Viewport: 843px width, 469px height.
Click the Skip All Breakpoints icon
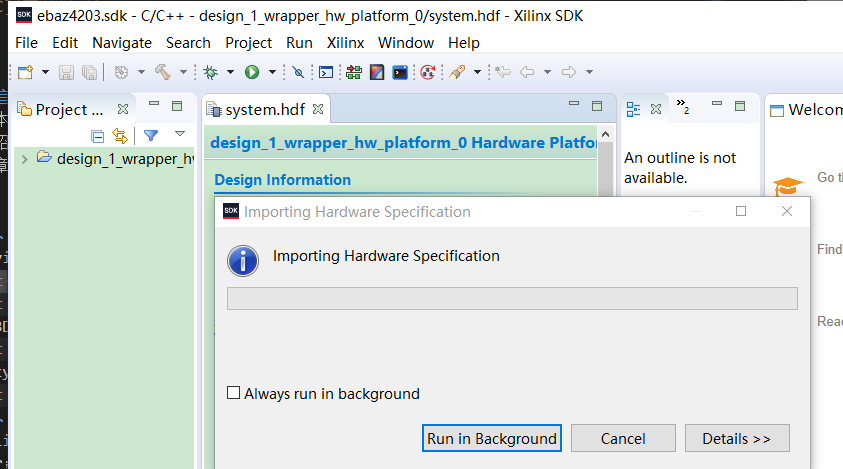(298, 72)
